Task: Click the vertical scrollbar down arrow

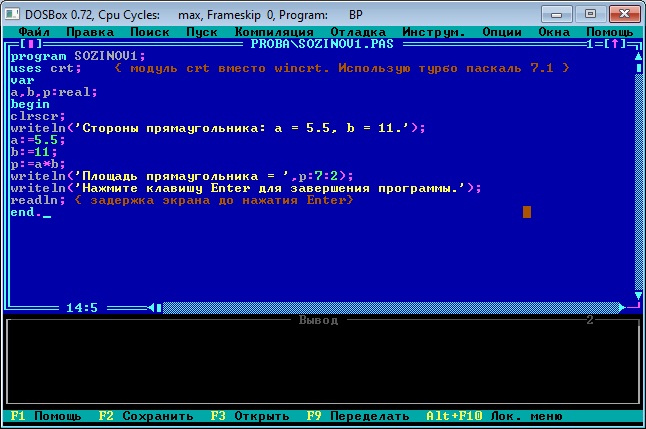Action: click(x=638, y=295)
